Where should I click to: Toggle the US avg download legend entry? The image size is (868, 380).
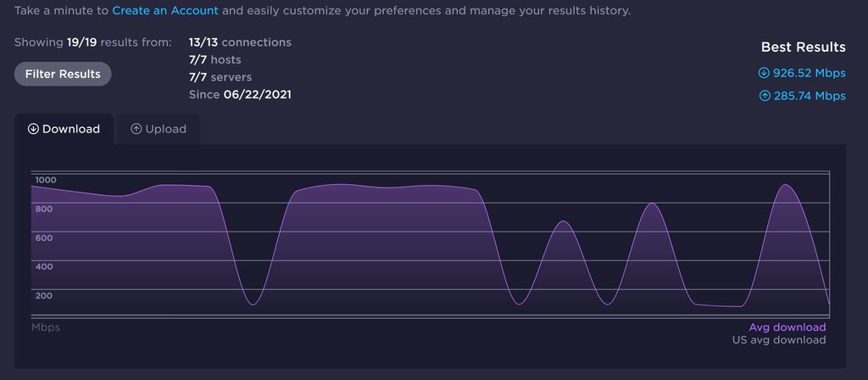(778, 340)
